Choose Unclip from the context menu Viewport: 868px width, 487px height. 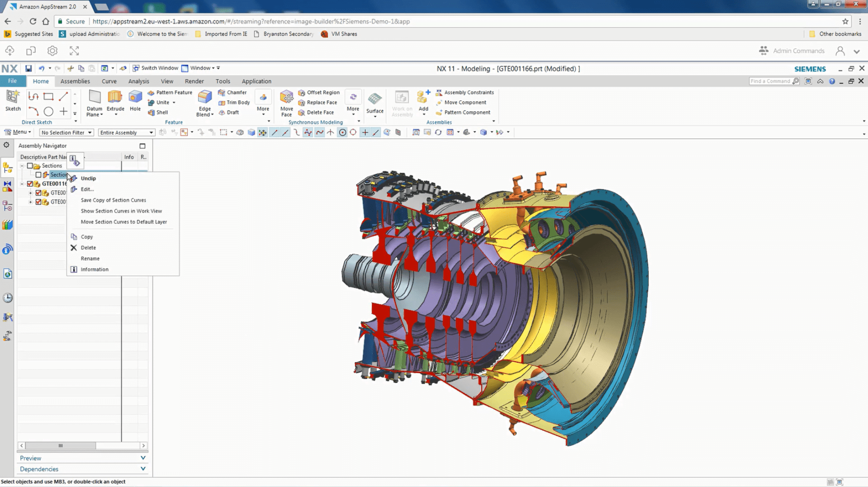[x=88, y=178]
